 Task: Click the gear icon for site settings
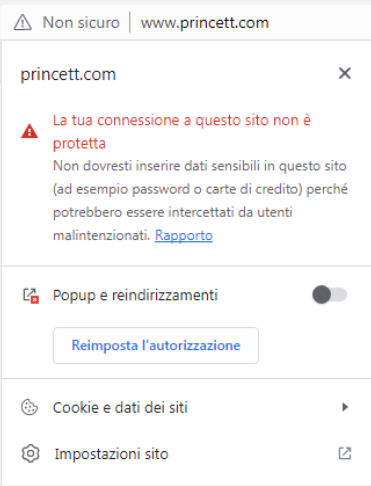pyautogui.click(x=30, y=454)
